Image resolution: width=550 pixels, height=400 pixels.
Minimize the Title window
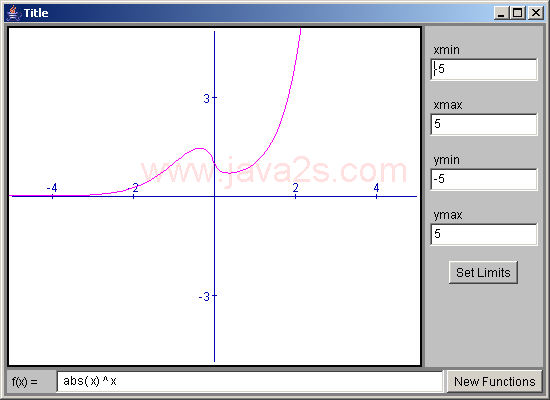pyautogui.click(x=501, y=13)
